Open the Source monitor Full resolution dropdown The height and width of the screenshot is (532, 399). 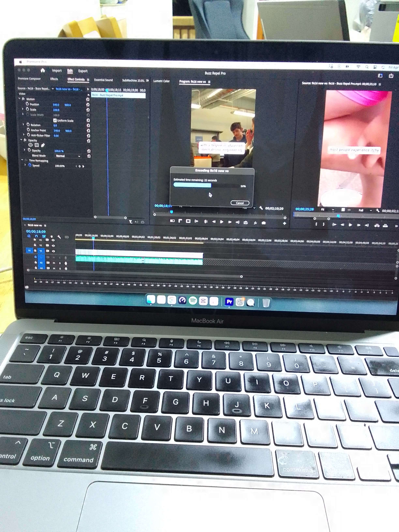(x=365, y=210)
